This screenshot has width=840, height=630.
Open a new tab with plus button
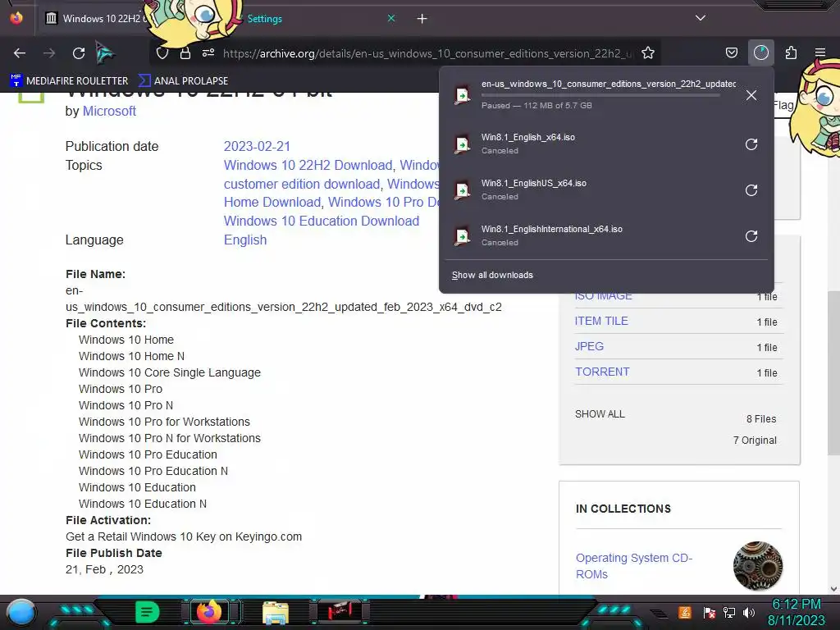coord(422,19)
